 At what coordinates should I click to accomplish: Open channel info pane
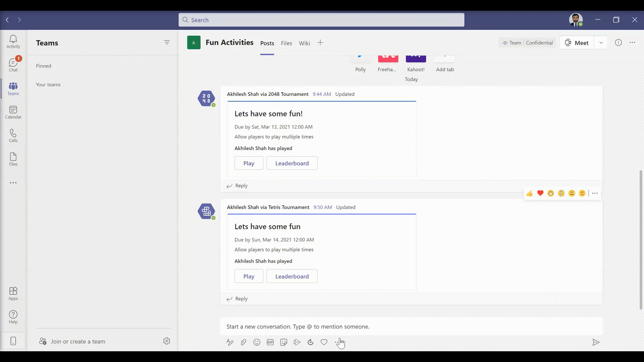[x=618, y=43]
